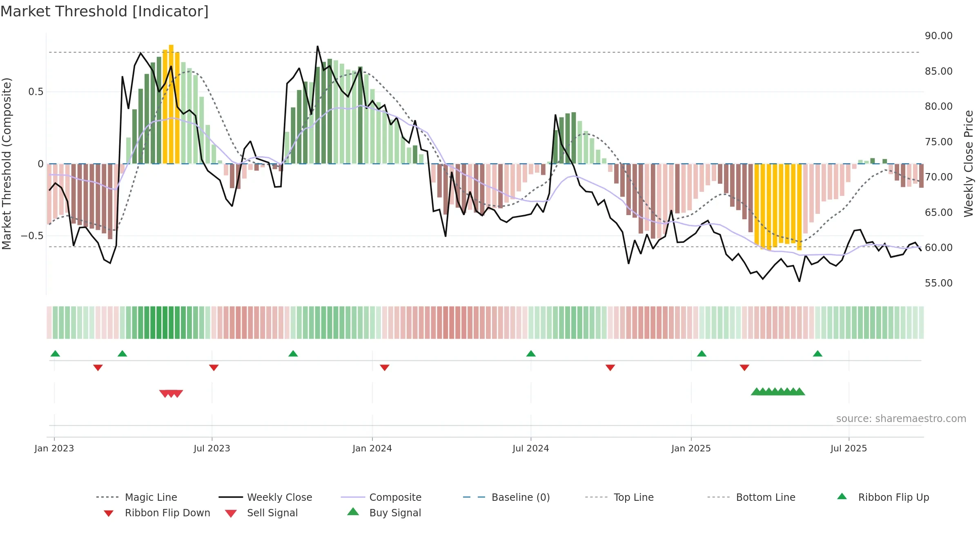Click the Jan 2025 x-axis label
The image size is (980, 551).
pyautogui.click(x=691, y=449)
